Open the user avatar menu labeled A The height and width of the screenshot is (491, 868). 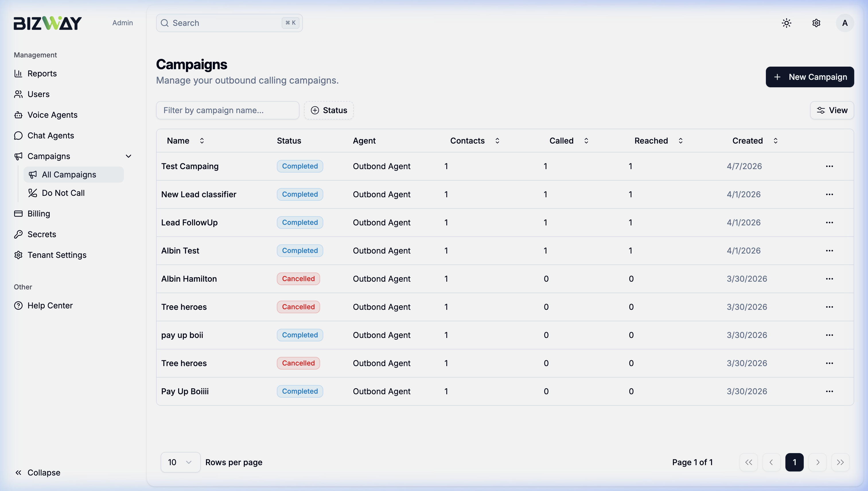click(845, 23)
